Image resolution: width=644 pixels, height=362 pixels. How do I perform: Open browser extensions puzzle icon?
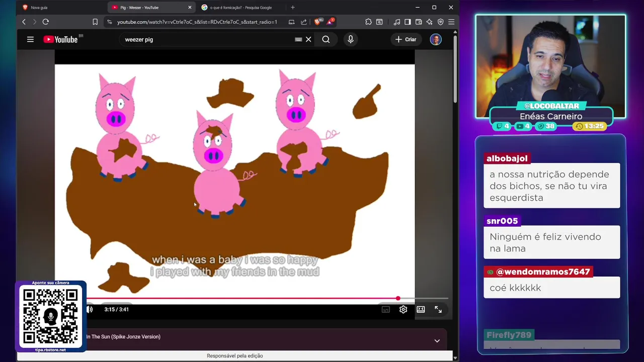pos(368,22)
